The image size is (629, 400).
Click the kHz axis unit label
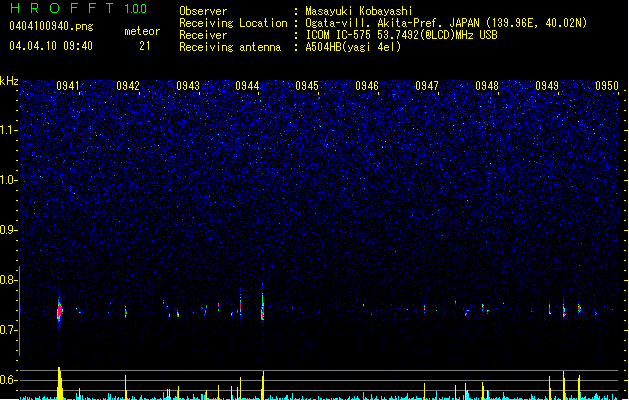tap(9, 81)
